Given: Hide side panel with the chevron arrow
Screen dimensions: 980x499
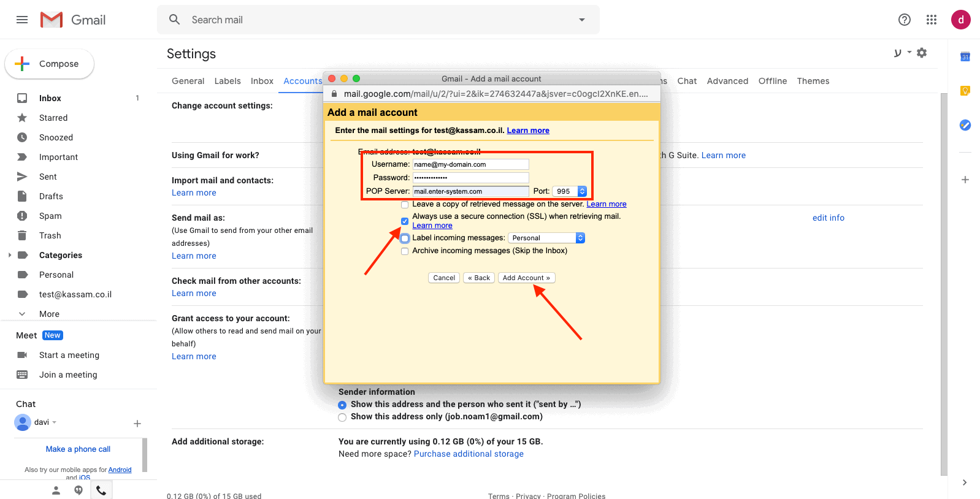Looking at the screenshot, I should (x=965, y=482).
